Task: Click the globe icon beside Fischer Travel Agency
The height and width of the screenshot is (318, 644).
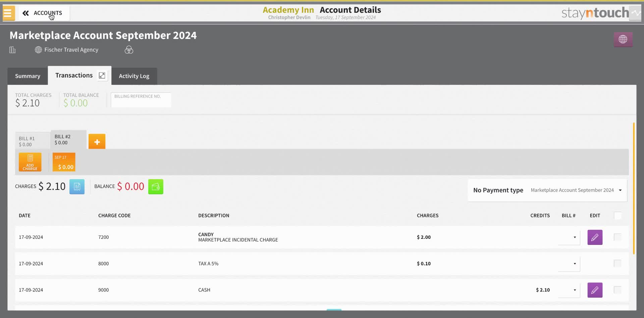Action: [38, 50]
